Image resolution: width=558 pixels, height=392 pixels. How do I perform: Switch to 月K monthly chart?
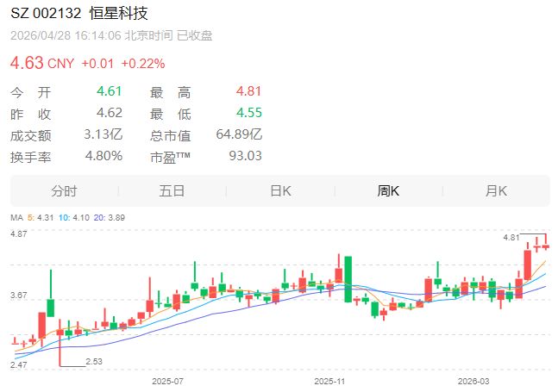[x=496, y=191]
